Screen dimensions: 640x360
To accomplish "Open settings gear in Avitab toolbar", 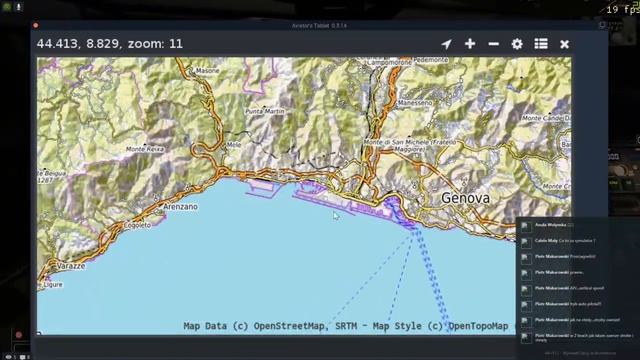I will 517,44.
